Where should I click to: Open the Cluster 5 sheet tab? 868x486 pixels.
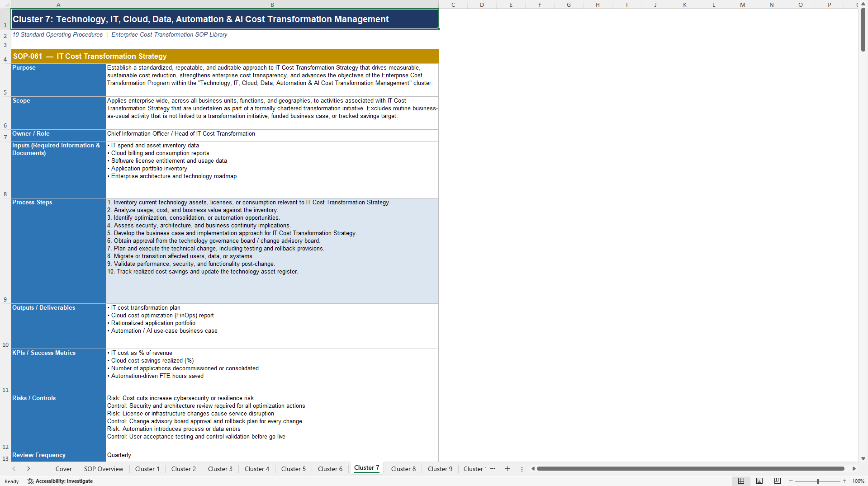[294, 469]
